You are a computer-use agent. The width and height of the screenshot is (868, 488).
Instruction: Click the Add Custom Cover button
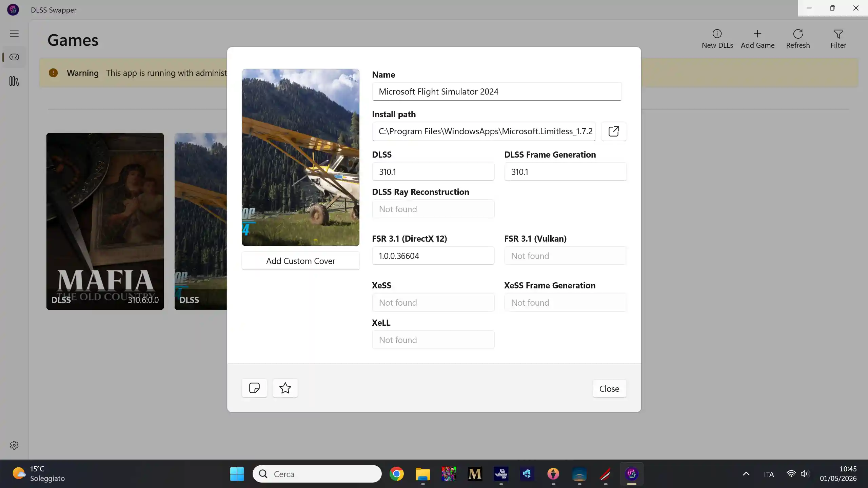300,261
